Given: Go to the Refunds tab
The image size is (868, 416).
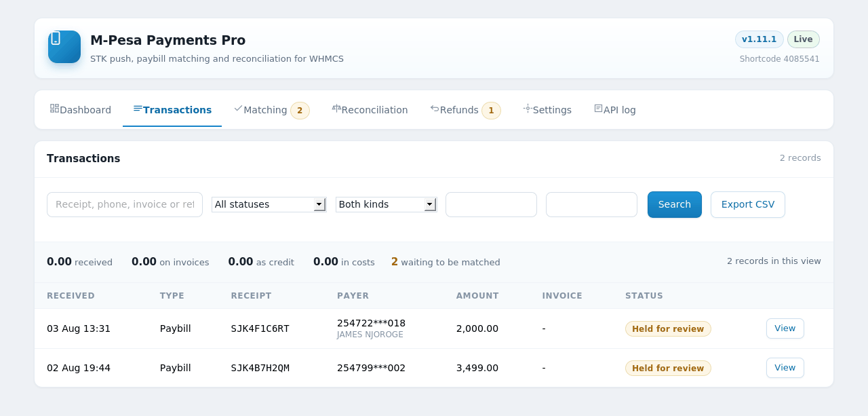Looking at the screenshot, I should click(x=465, y=110).
